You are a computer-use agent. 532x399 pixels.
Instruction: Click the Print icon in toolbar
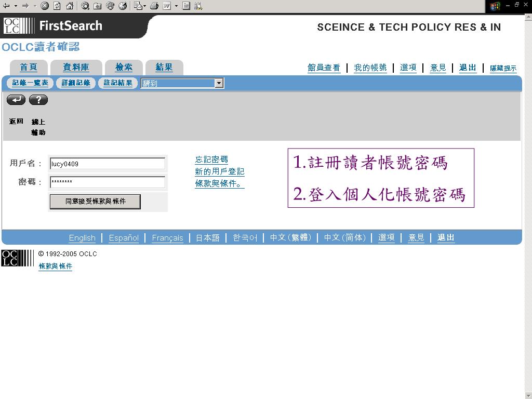pos(154,6)
